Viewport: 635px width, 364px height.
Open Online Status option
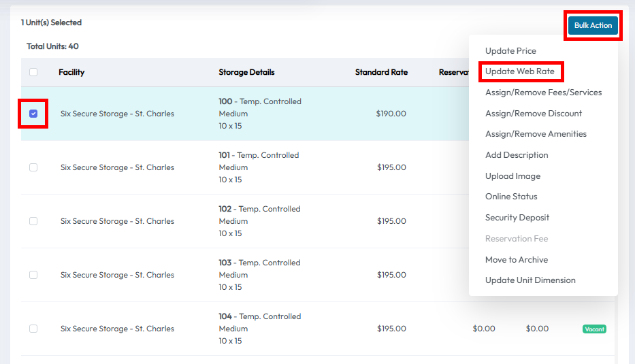click(511, 197)
